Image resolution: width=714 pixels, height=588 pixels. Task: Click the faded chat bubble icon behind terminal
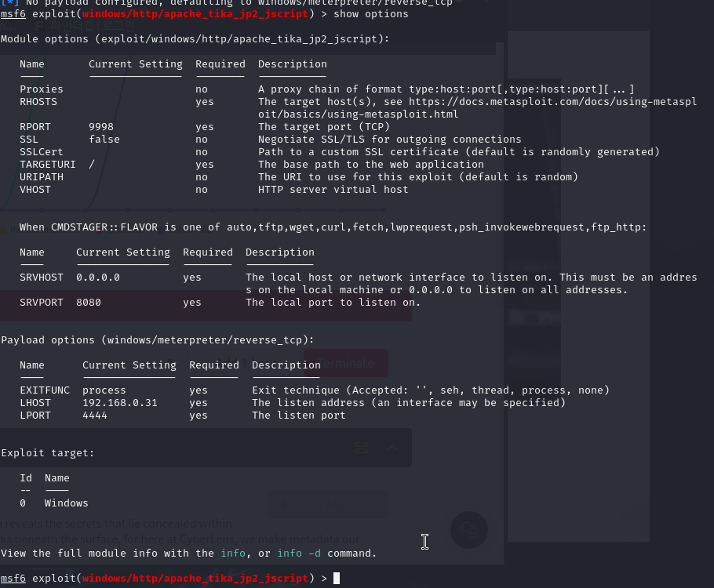point(469,530)
